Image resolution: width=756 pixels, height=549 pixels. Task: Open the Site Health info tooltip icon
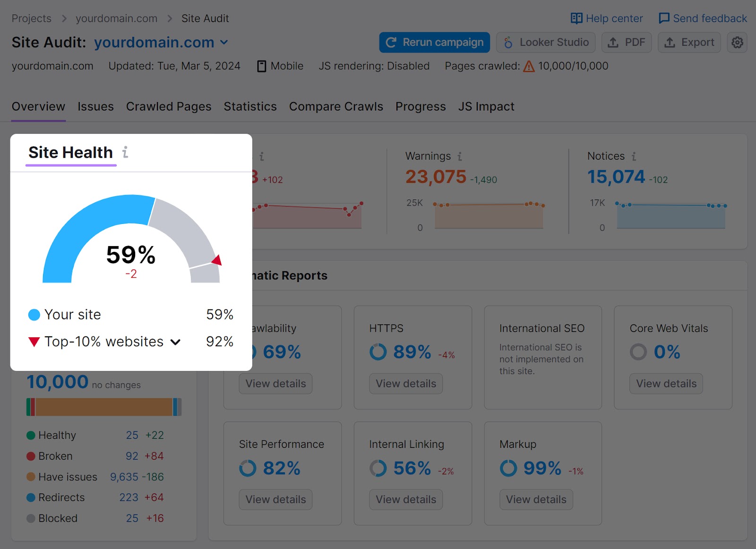pos(125,152)
